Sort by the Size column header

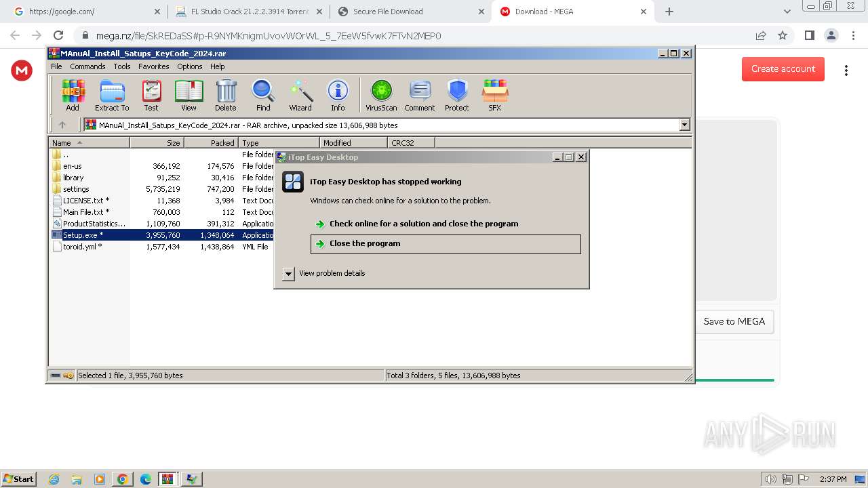[157, 143]
